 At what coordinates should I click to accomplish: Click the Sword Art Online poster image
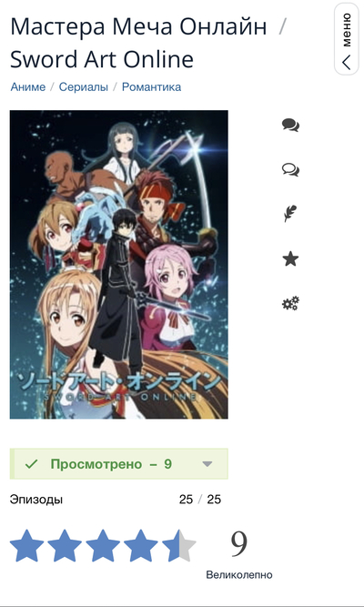tap(119, 265)
